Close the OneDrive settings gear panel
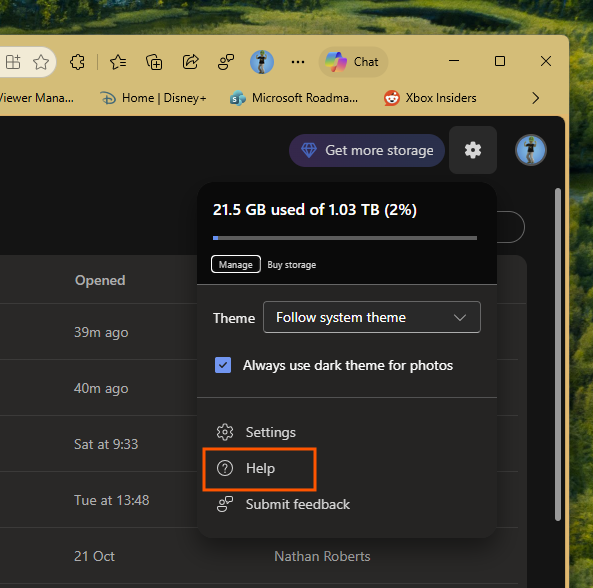 (x=473, y=150)
